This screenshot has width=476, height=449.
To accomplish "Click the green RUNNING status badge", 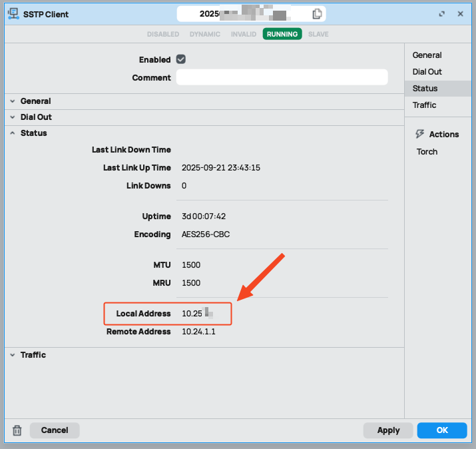I will coord(282,34).
